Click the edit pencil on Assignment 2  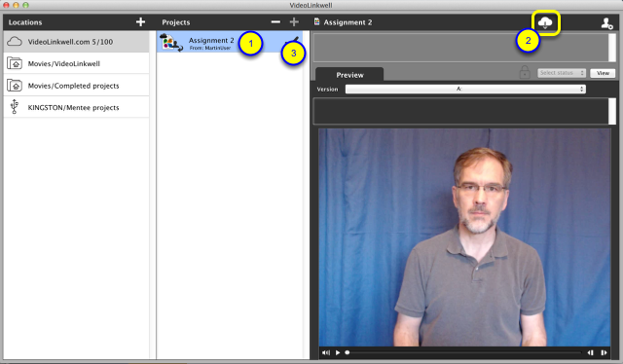294,40
